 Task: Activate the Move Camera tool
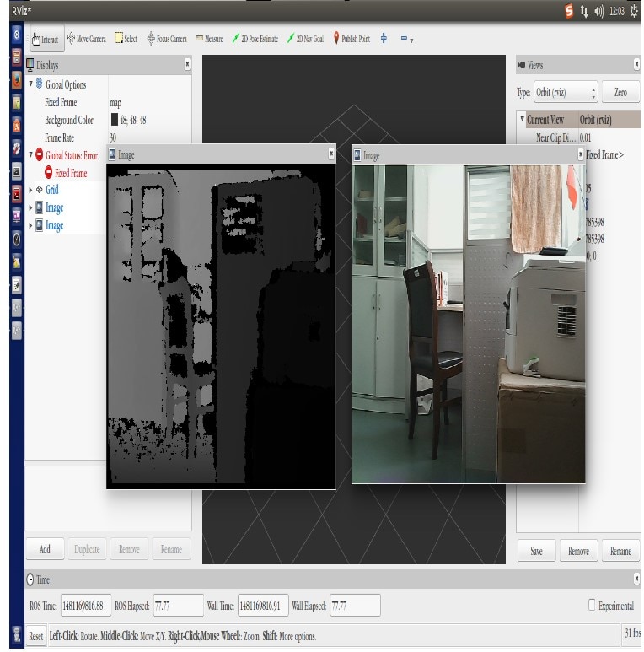86,39
